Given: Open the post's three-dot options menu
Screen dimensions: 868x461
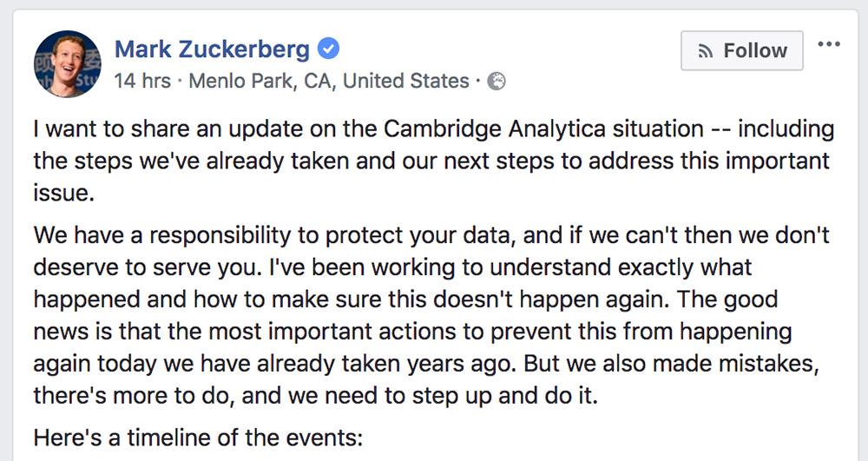Looking at the screenshot, I should point(829,45).
